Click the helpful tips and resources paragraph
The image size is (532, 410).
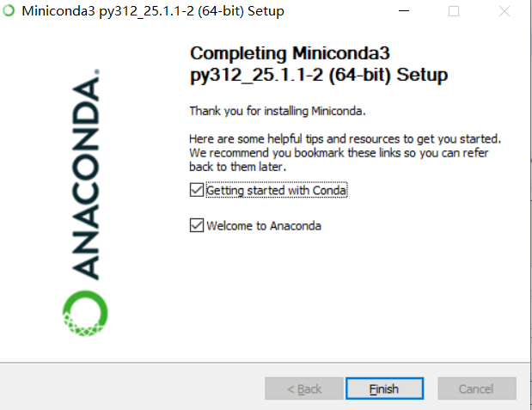coord(345,153)
